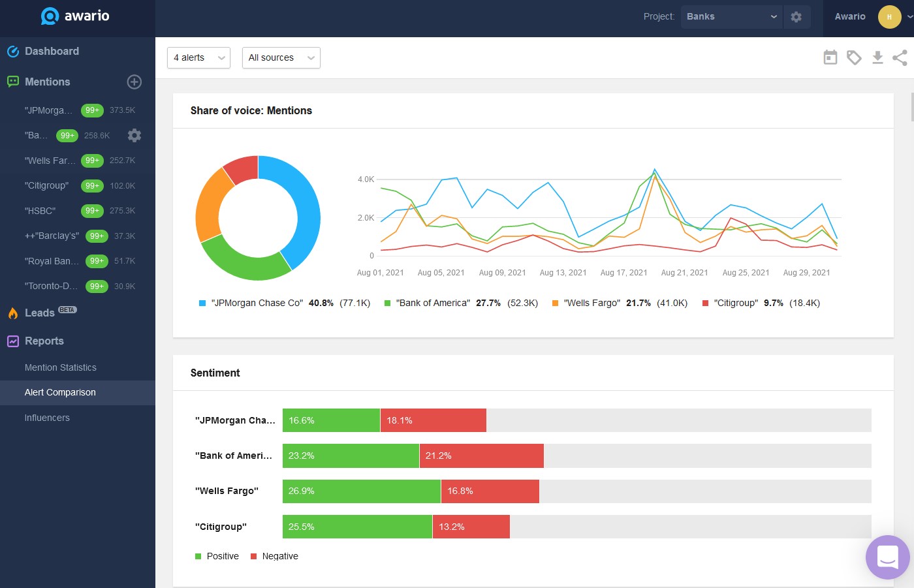
Task: Click the Leads flame icon
Action: pyautogui.click(x=13, y=313)
